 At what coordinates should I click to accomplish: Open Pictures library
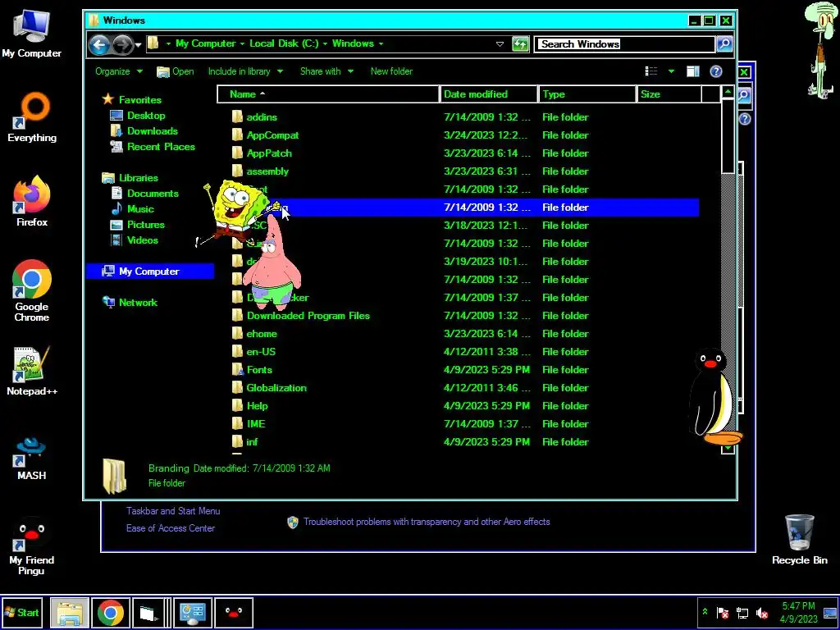coord(146,225)
